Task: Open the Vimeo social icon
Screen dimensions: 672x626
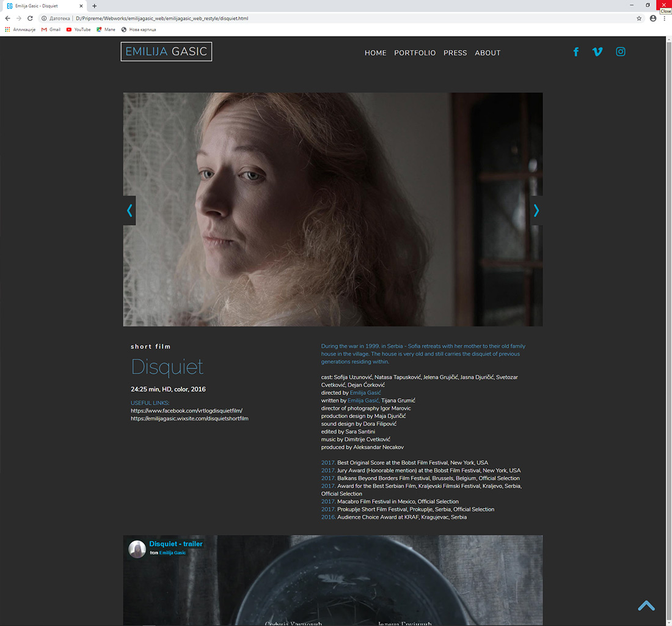Action: point(597,52)
